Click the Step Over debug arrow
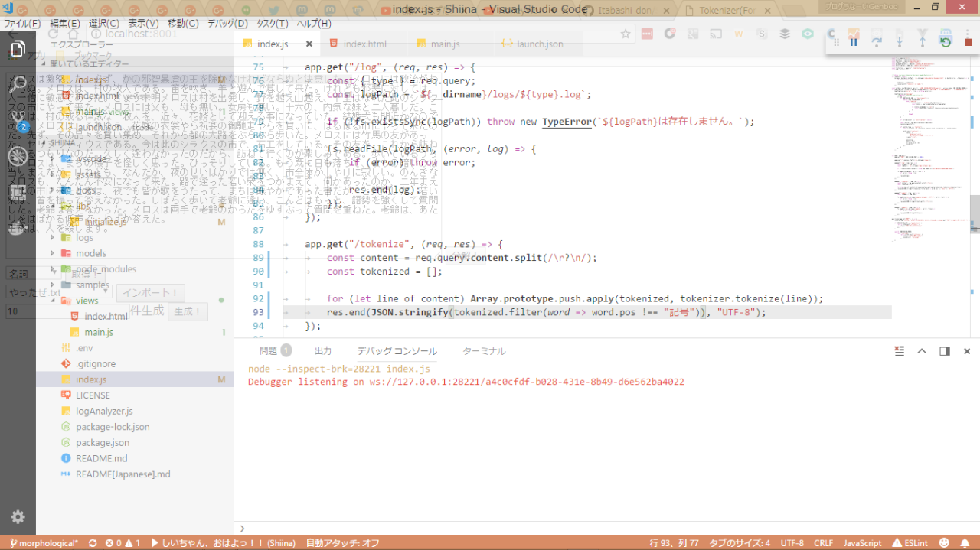The height and width of the screenshot is (550, 980). pos(877,42)
